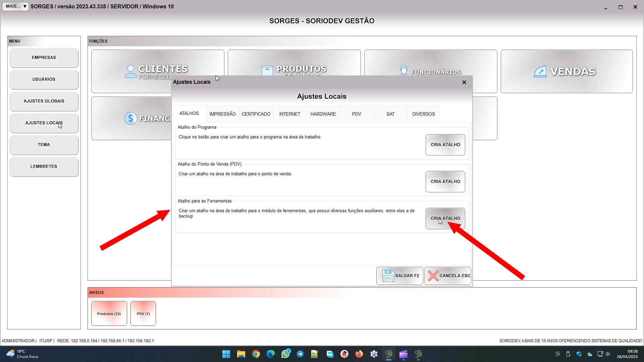Open the FUNCIONÁRIOS function card
Screen dimensions: 644x362
[431, 63]
